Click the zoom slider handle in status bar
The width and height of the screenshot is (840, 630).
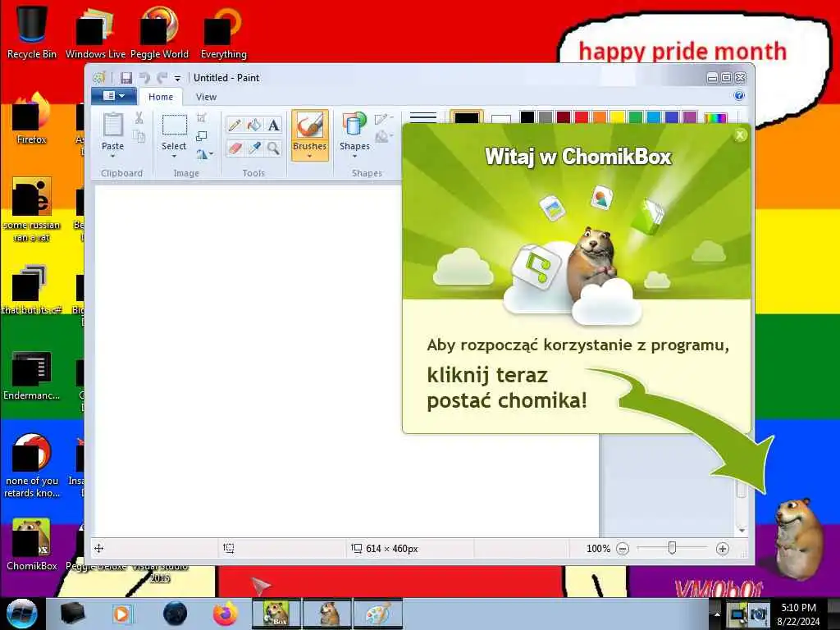coord(672,548)
